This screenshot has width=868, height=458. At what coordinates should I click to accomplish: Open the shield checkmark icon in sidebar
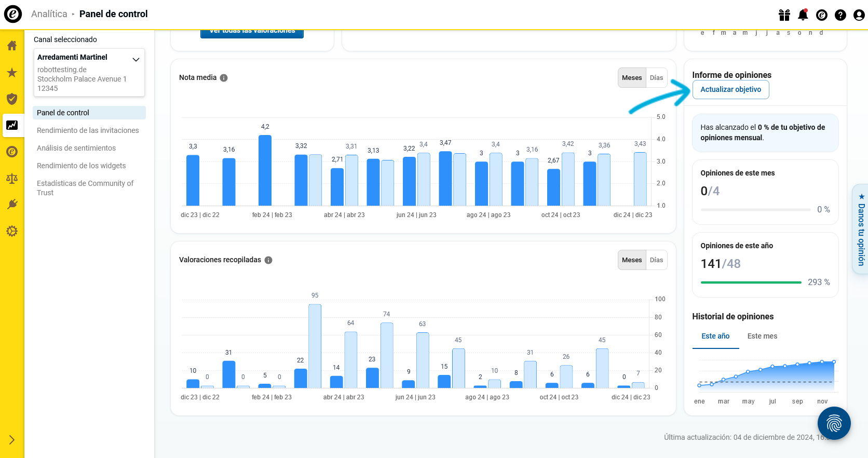pyautogui.click(x=12, y=99)
